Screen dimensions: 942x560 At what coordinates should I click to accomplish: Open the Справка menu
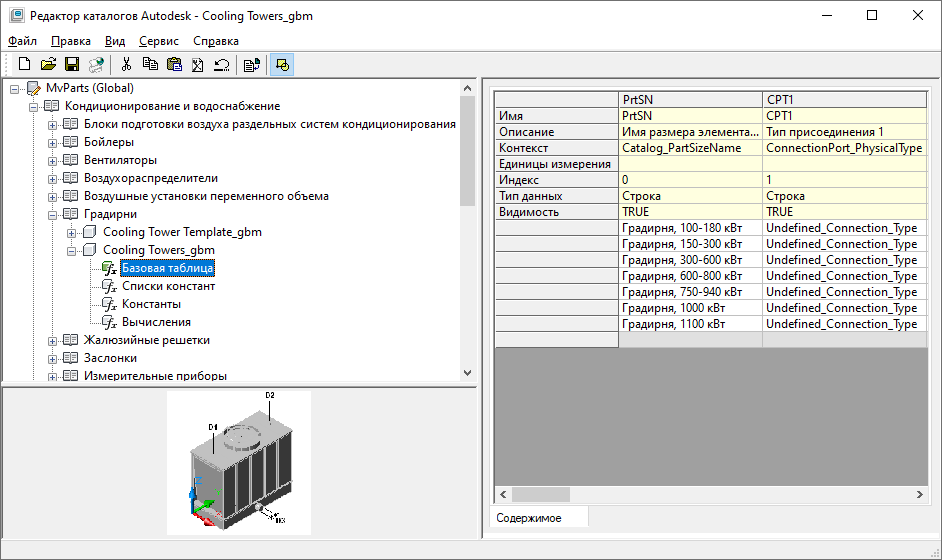click(216, 41)
